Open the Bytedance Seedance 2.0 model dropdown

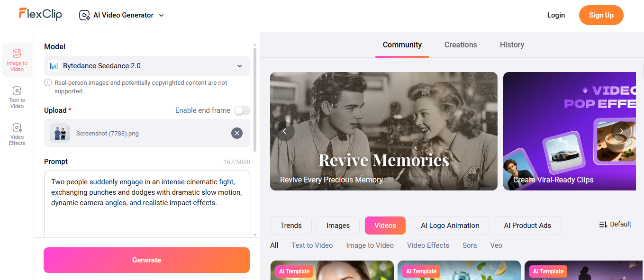[x=147, y=66]
